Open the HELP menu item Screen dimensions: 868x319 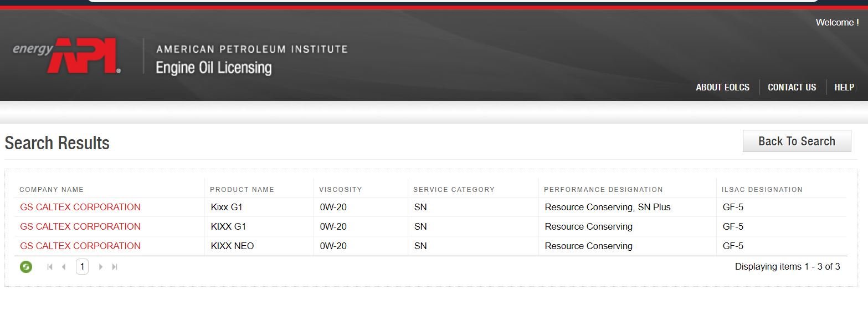844,87
